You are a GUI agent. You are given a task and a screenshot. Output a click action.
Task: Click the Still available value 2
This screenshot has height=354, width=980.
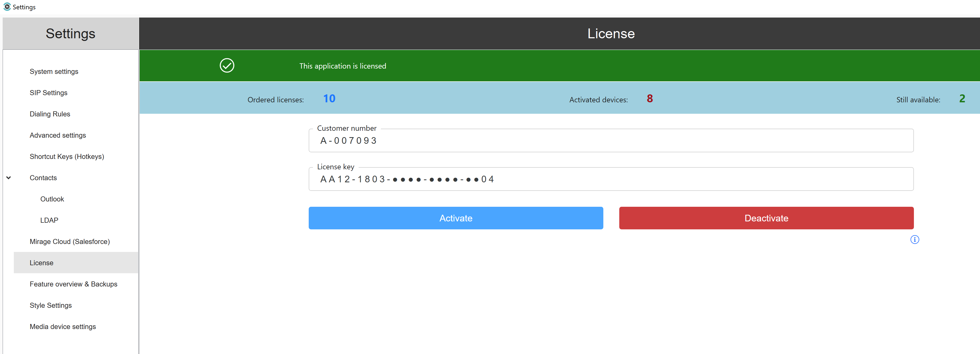[x=962, y=99]
